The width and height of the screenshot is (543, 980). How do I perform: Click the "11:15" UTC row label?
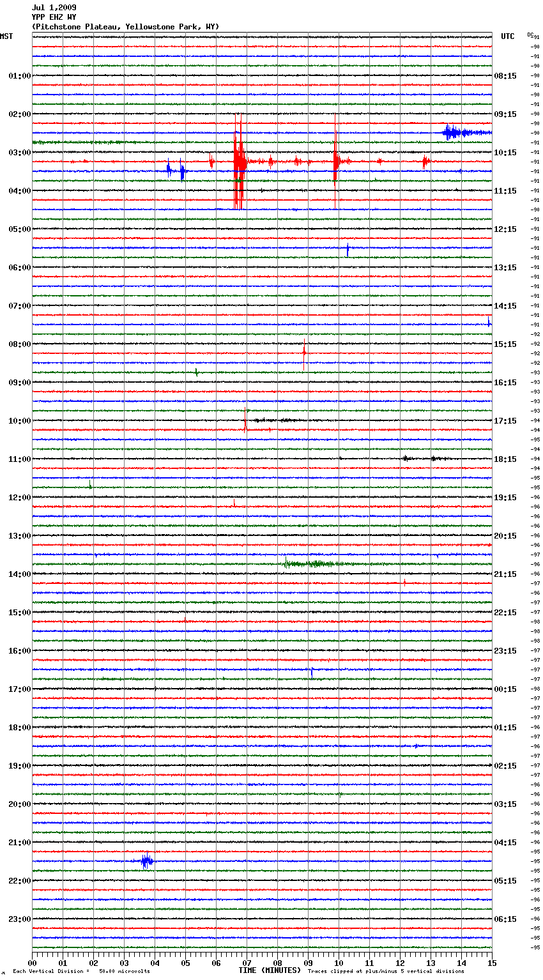tap(505, 190)
